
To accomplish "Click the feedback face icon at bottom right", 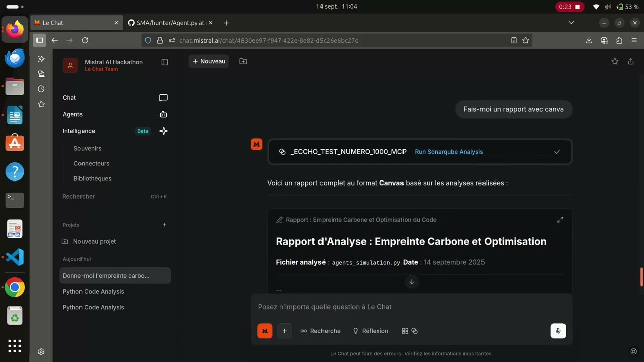I will click(x=634, y=352).
